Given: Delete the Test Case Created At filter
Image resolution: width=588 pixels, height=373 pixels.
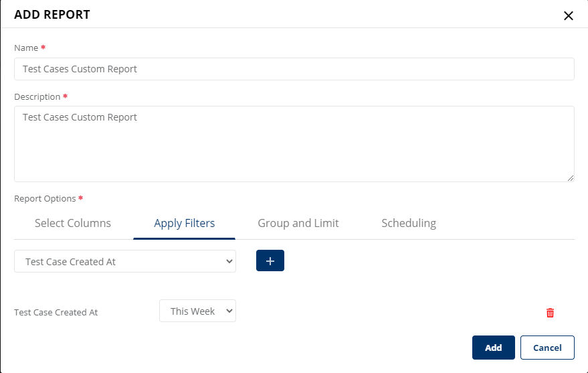Looking at the screenshot, I should (550, 313).
